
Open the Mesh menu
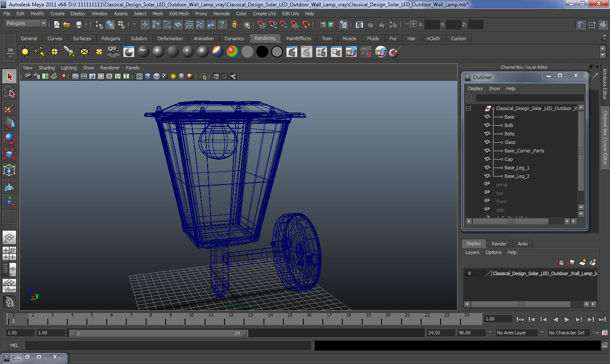(x=158, y=14)
